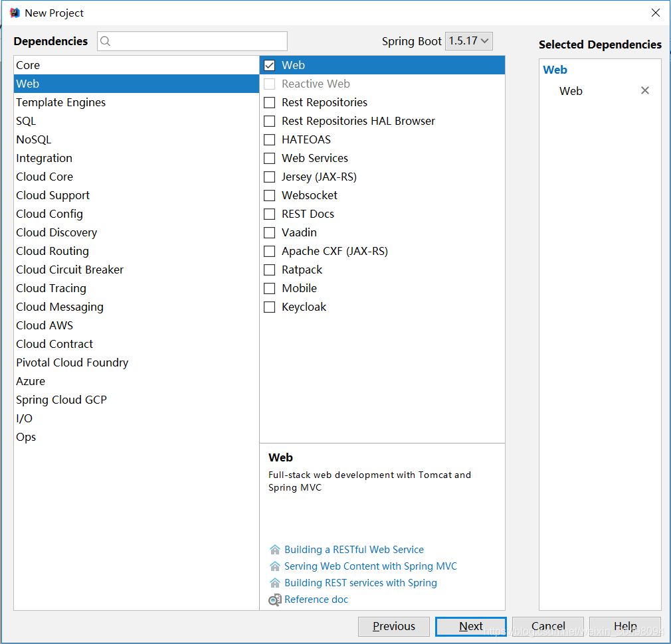The width and height of the screenshot is (671, 644).
Task: Check the Vaadin dependency
Action: pyautogui.click(x=269, y=232)
